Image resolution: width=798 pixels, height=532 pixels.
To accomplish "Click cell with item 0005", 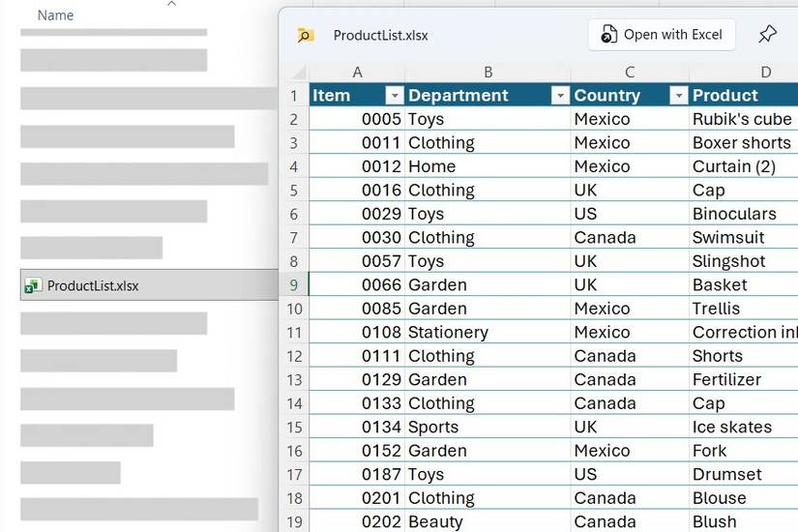I will pos(357,119).
